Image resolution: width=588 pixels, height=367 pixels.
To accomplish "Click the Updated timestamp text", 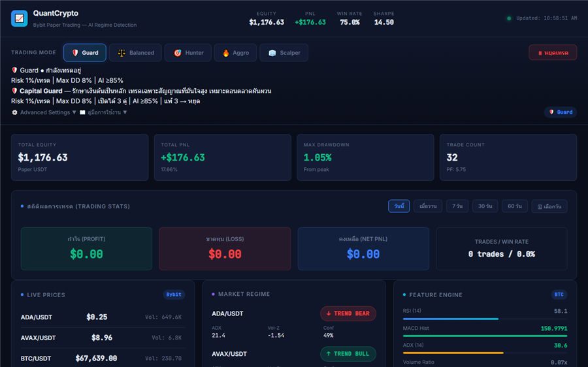I will tap(546, 18).
